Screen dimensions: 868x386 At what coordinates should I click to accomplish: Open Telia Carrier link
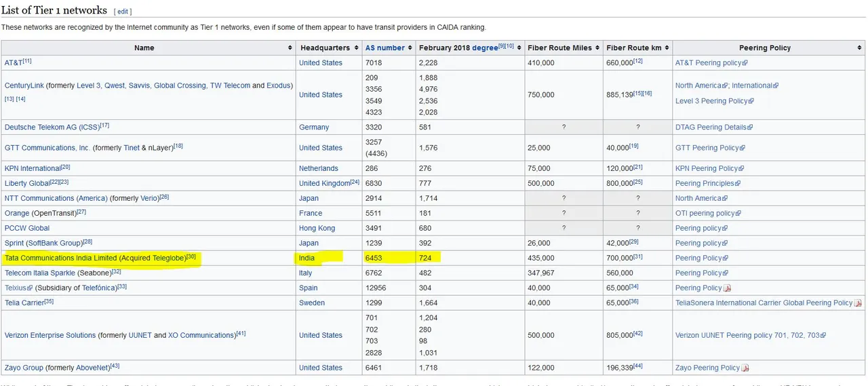point(24,303)
